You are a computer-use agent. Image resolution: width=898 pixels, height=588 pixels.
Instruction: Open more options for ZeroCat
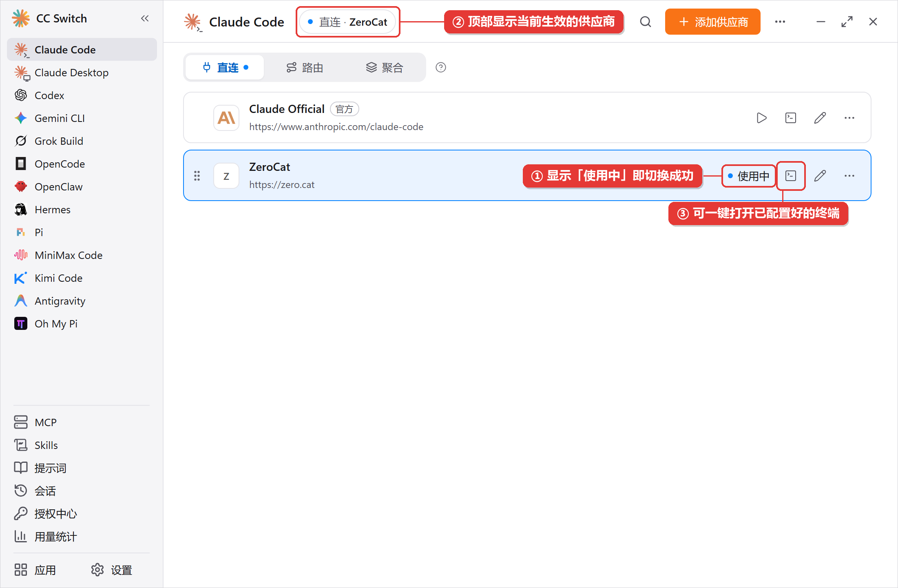(x=849, y=176)
